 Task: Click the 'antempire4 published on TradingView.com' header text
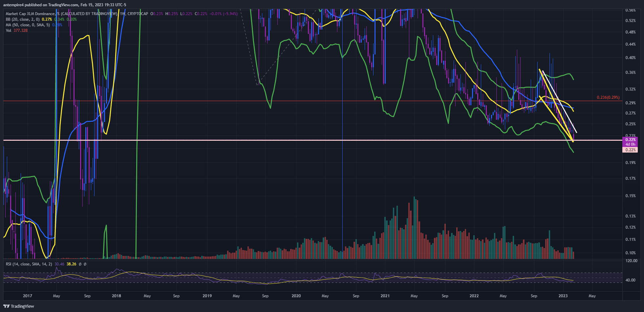tap(41, 5)
